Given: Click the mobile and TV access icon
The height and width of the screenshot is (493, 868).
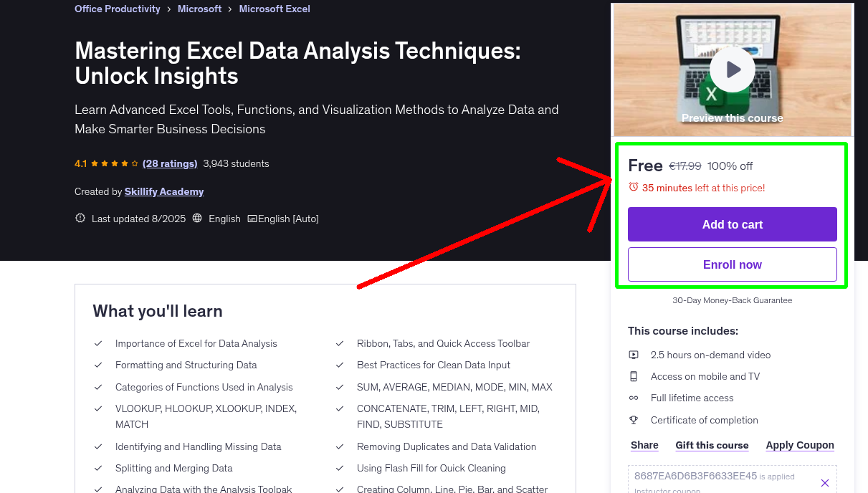Looking at the screenshot, I should (x=634, y=375).
